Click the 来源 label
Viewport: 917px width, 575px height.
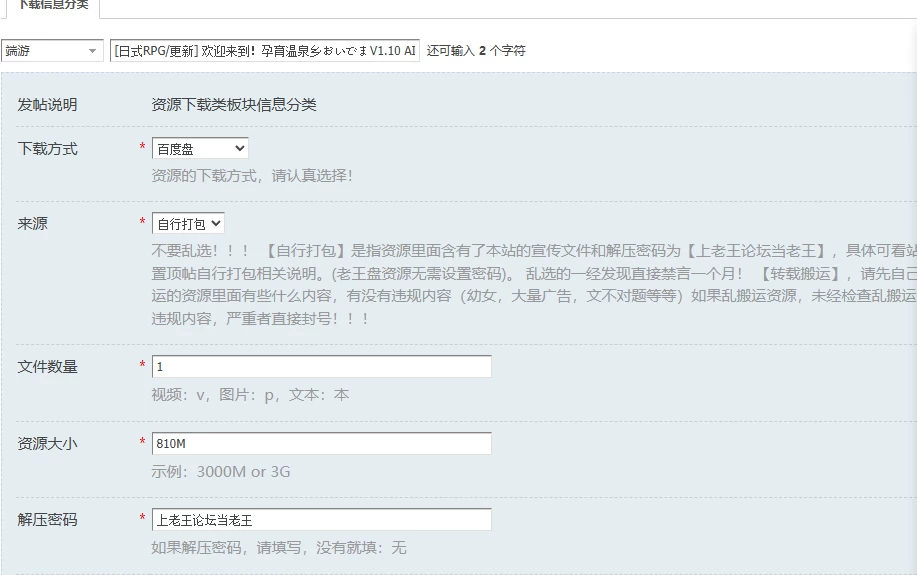(32, 223)
